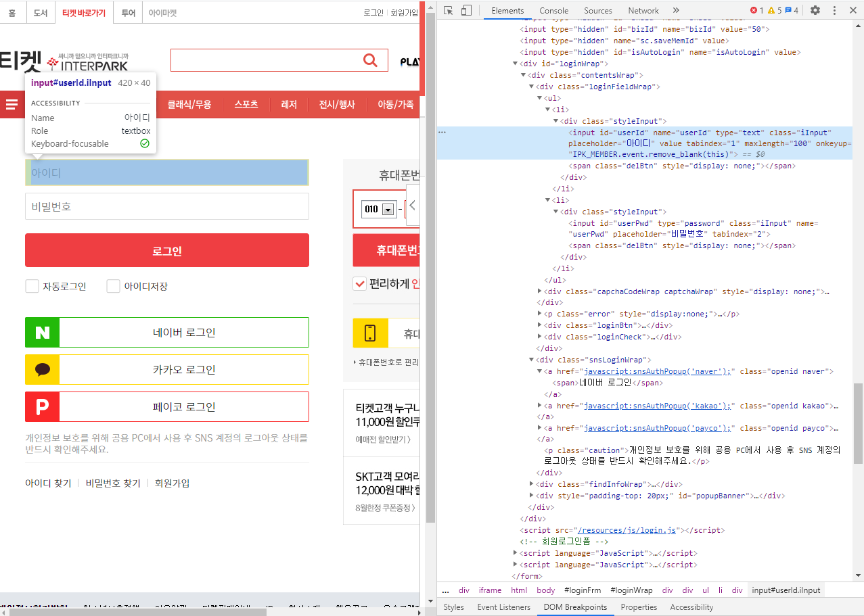Expand the findInfoWrap div node
Screen dimensions: 864x616
click(531, 484)
